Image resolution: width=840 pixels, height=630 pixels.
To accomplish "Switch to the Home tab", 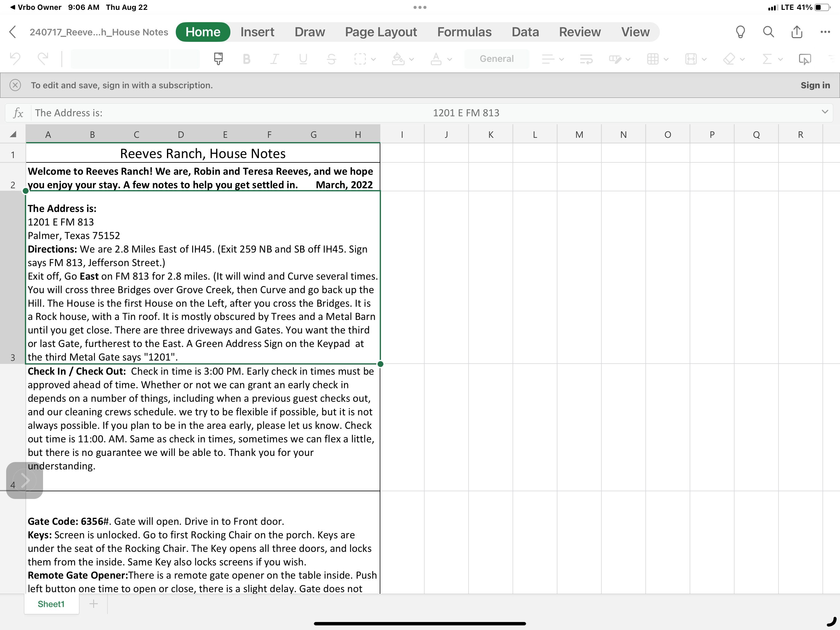I will click(203, 32).
